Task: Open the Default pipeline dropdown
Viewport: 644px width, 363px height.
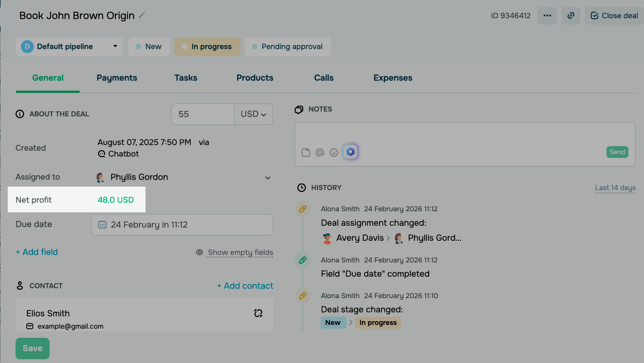Action: (x=69, y=47)
